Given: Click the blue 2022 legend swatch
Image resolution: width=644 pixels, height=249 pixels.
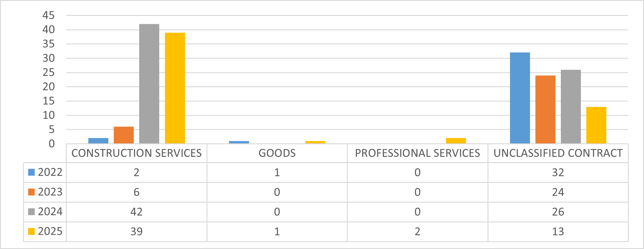Looking at the screenshot, I should [x=31, y=172].
